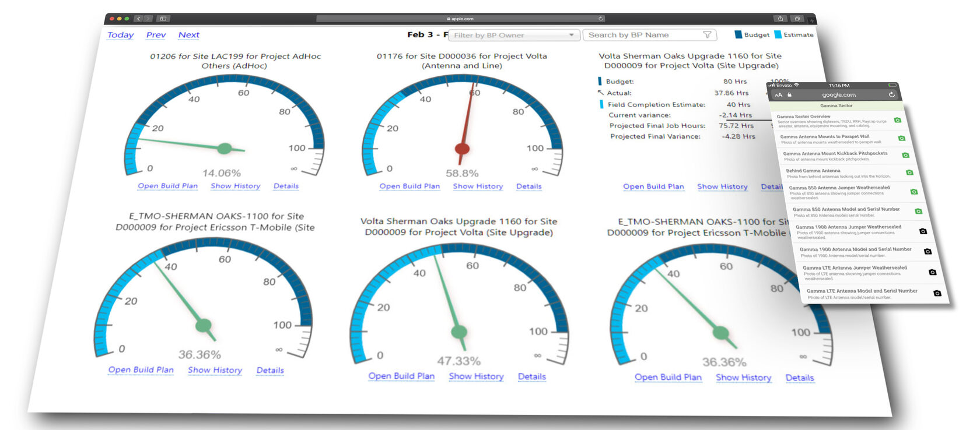Click the filter funnel icon in search box
This screenshot has width=980, height=430.
pyautogui.click(x=707, y=35)
